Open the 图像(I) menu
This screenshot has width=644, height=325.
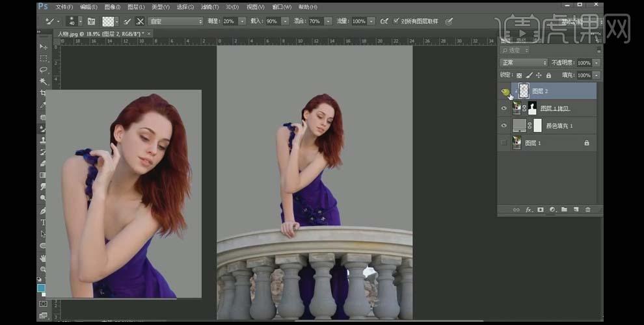point(112,7)
